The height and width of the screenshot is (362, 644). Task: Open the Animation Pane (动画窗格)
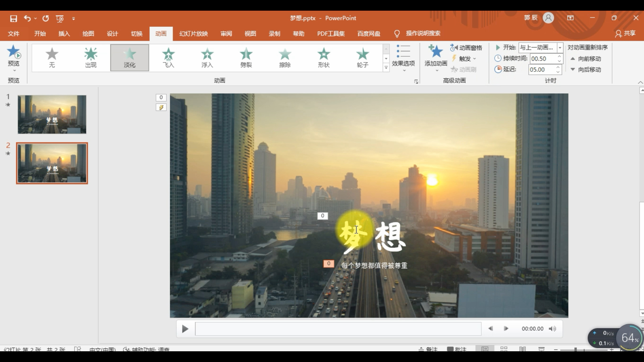(x=466, y=48)
